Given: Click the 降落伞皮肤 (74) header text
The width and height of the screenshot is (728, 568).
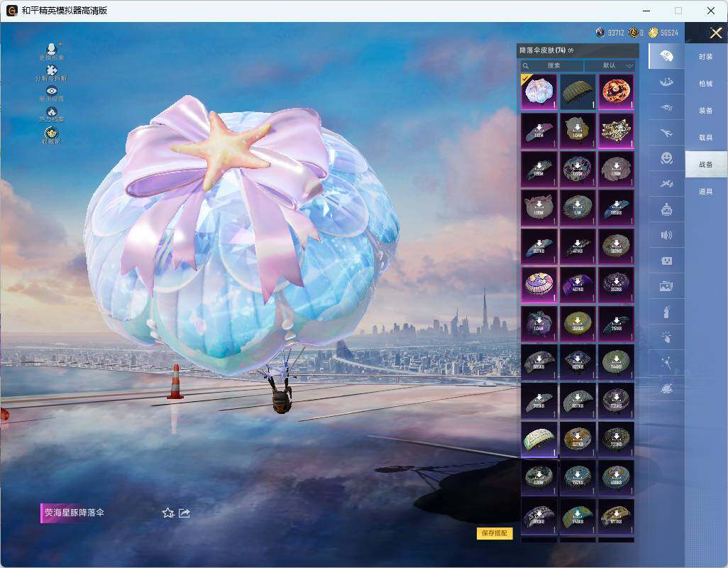Looking at the screenshot, I should coord(542,50).
